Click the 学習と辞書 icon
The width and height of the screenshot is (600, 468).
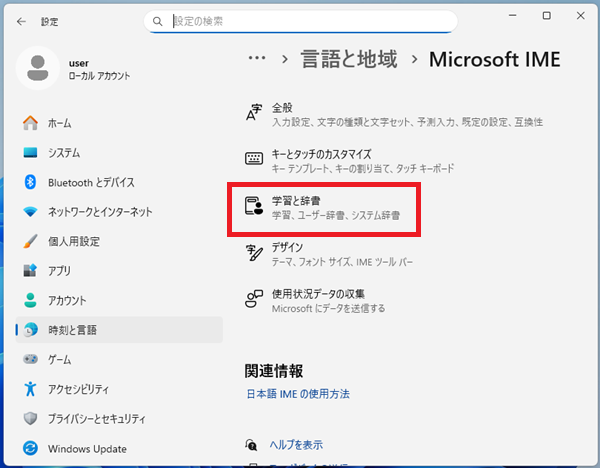point(254,207)
